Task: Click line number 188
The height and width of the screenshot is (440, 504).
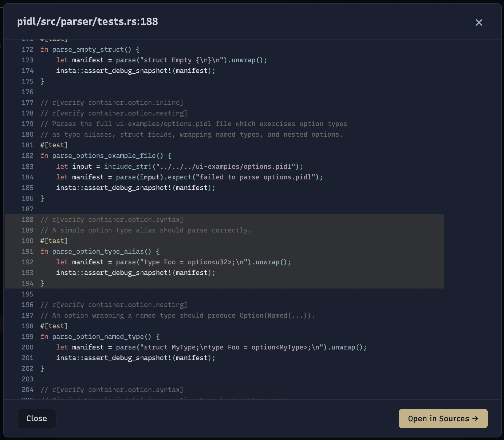Action: click(27, 220)
